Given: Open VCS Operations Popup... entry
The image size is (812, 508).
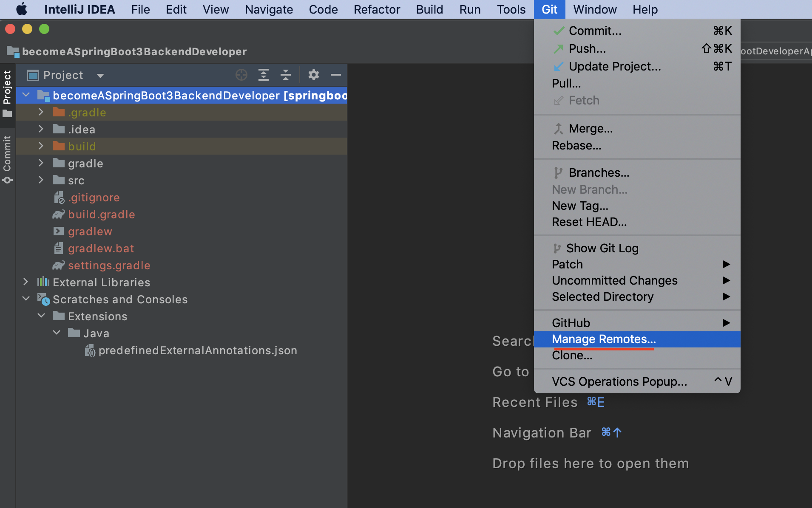Looking at the screenshot, I should [x=637, y=381].
